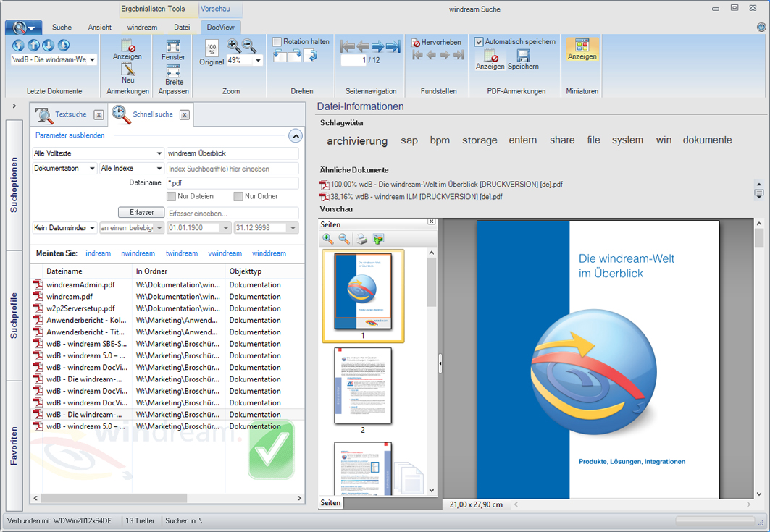This screenshot has width=770, height=532.
Task: Open the Alle Indexe dropdown
Action: 159,169
